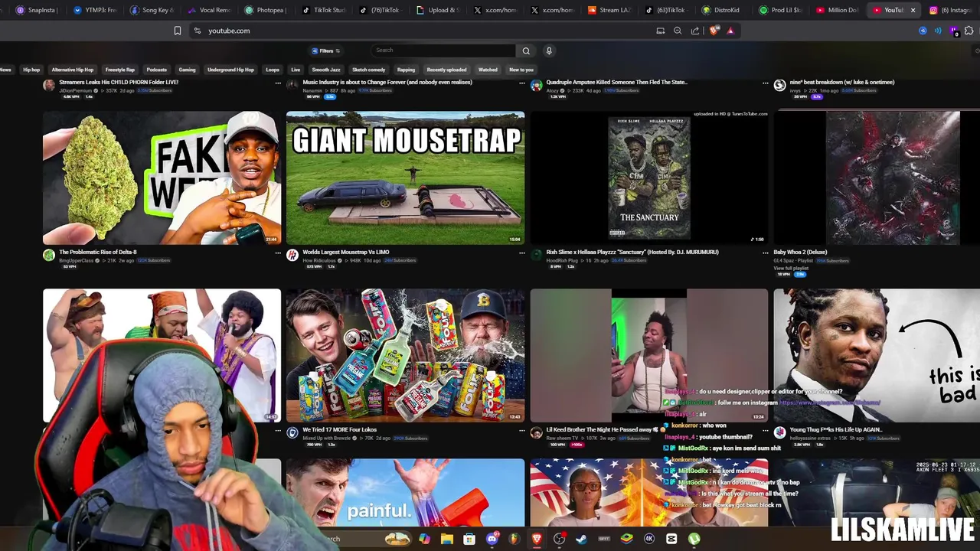Switch to the Song Key browser tab

[152, 10]
